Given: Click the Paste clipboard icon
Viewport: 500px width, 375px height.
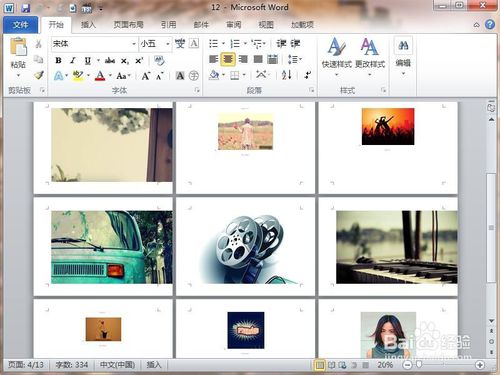Looking at the screenshot, I should click(x=18, y=47).
